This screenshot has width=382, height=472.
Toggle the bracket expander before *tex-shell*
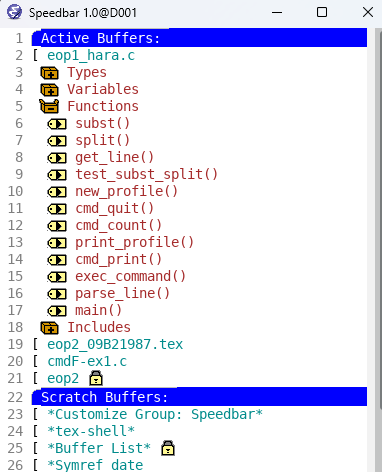coord(35,431)
